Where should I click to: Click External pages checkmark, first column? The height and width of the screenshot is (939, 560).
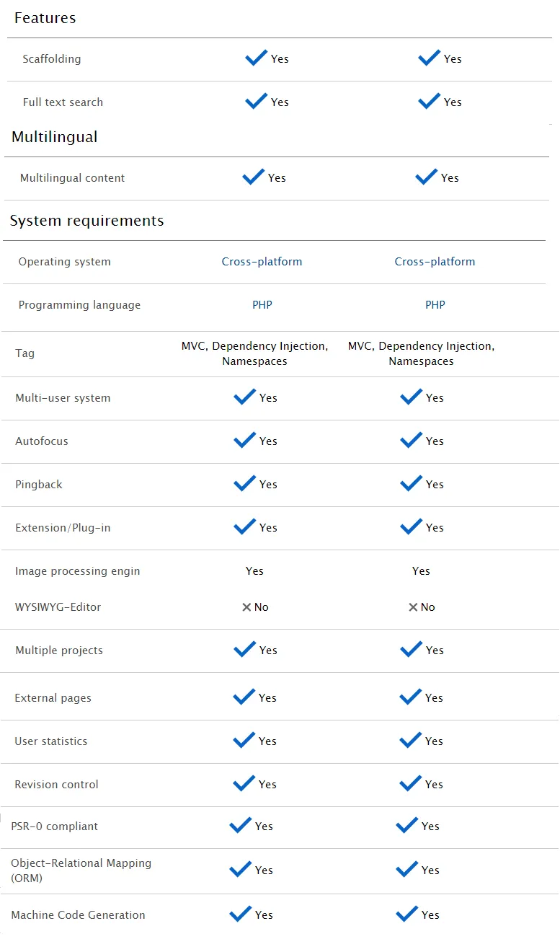tap(244, 697)
